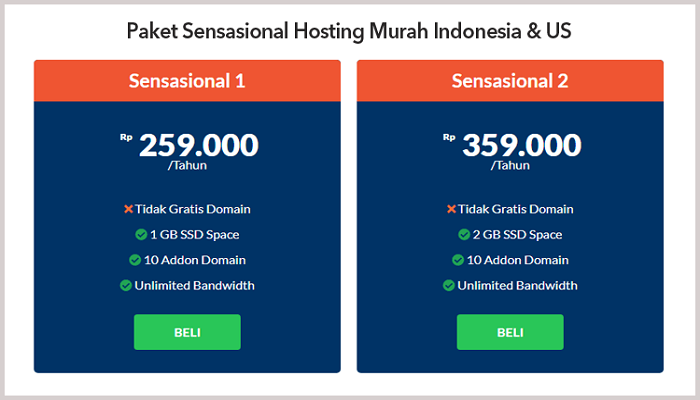This screenshot has width=700, height=400.
Task: Click green check beside 1 GB SSD Space
Action: pyautogui.click(x=141, y=235)
